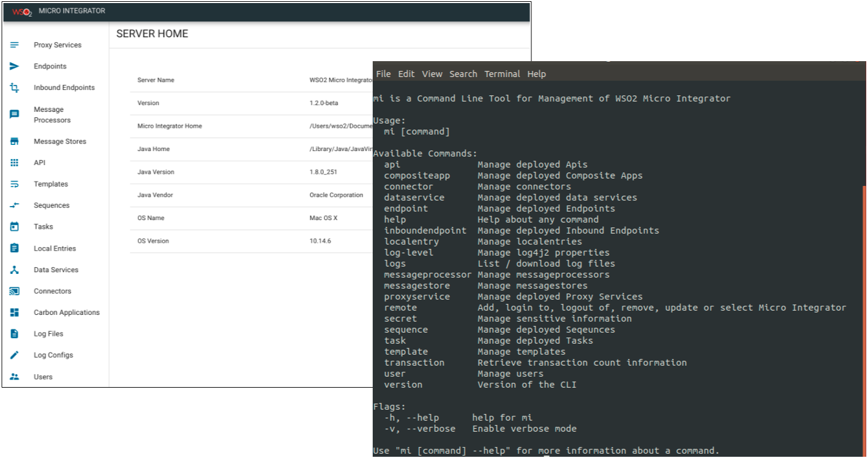This screenshot has height=458, width=868.
Task: Click the --verbose flag in terminal
Action: pyautogui.click(x=430, y=429)
